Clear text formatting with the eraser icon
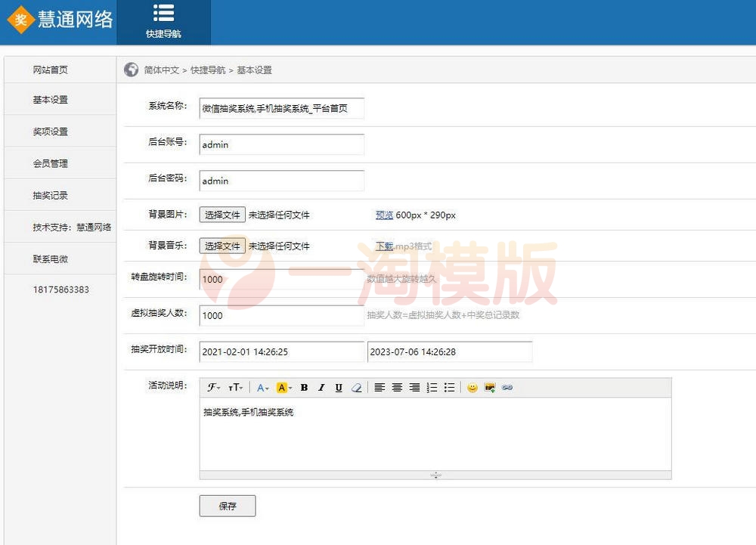756x545 pixels. point(356,387)
